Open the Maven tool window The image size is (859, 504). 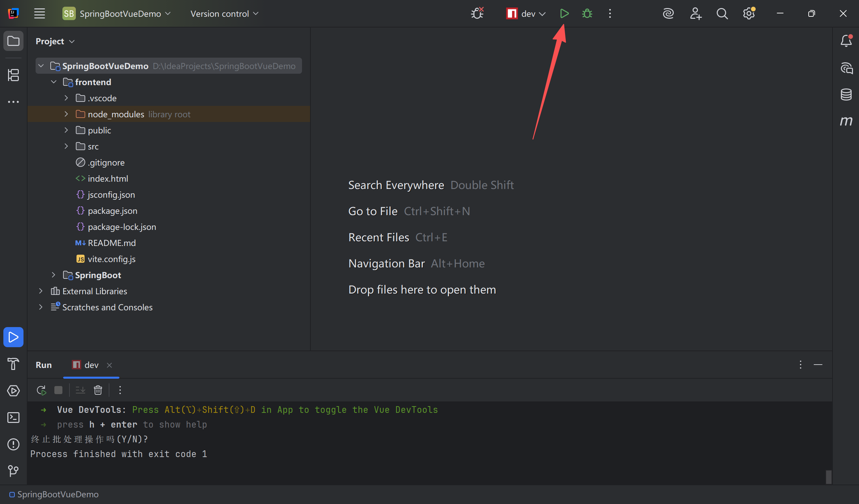click(846, 121)
